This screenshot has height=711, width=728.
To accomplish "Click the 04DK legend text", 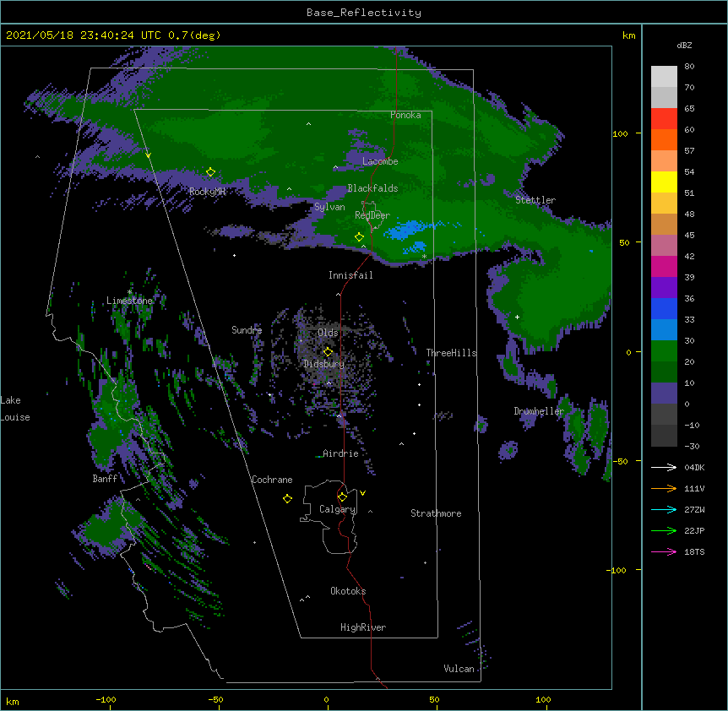I will click(x=694, y=467).
